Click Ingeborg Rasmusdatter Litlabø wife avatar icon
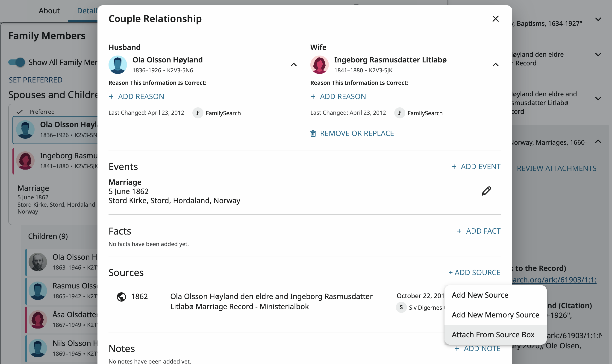The image size is (612, 364). coord(319,65)
